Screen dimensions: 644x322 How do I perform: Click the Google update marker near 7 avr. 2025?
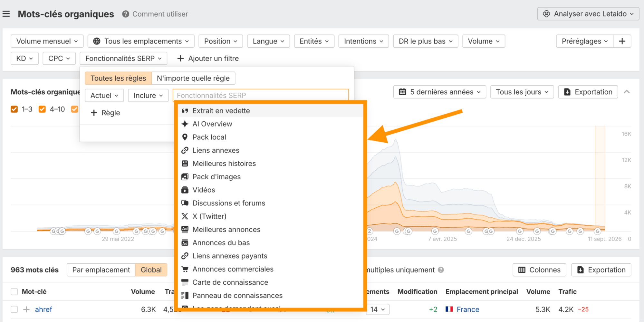[435, 231]
